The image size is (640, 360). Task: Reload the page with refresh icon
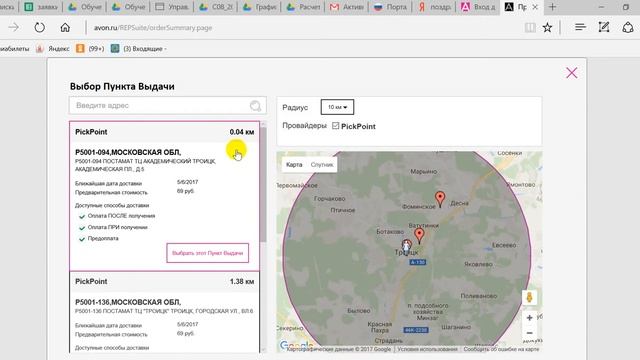[40, 27]
